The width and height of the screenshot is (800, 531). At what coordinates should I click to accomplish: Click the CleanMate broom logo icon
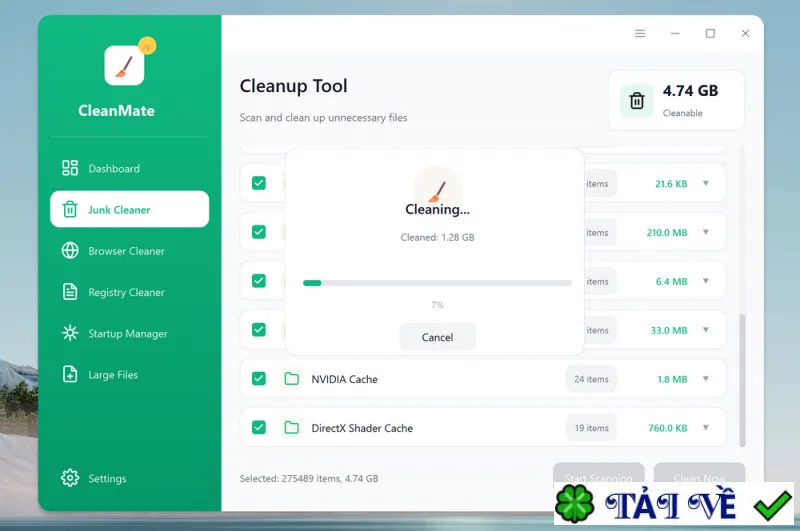124,65
